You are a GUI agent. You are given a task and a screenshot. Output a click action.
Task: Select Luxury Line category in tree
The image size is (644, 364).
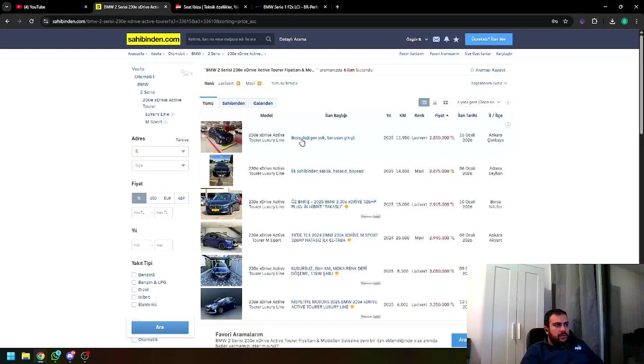(157, 114)
